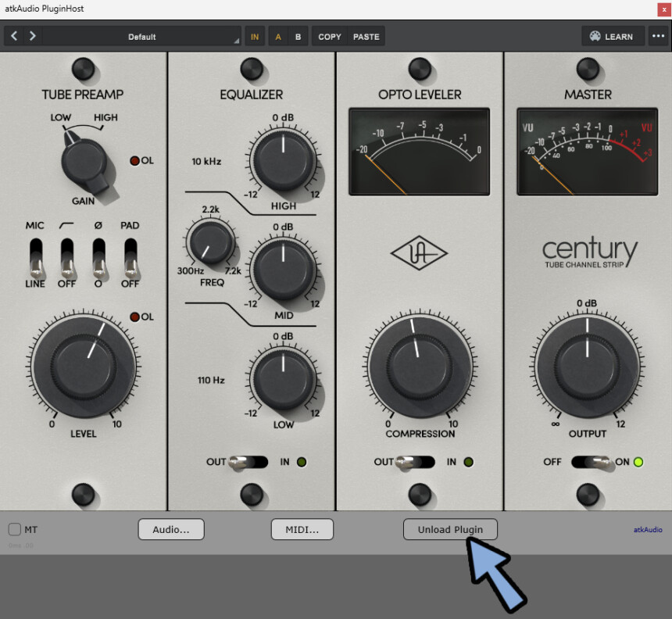Open the Default preset dropdown
672x619 pixels.
point(142,36)
